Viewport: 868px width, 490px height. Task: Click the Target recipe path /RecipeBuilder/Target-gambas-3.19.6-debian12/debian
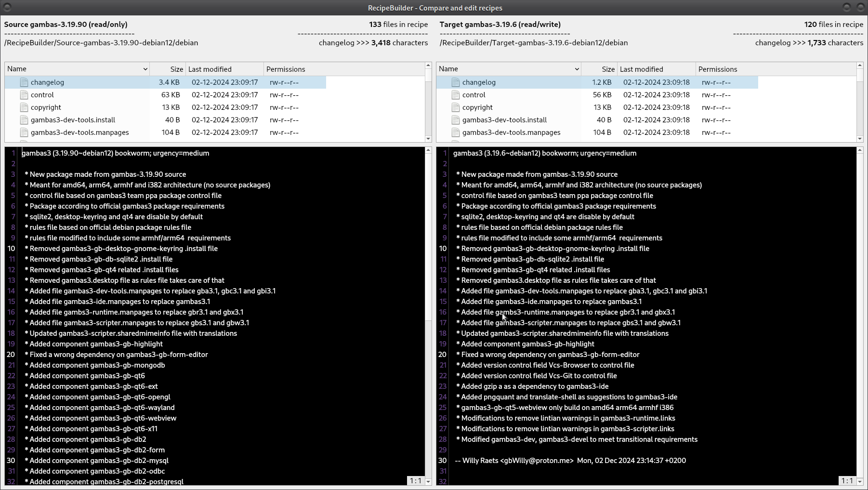[534, 42]
